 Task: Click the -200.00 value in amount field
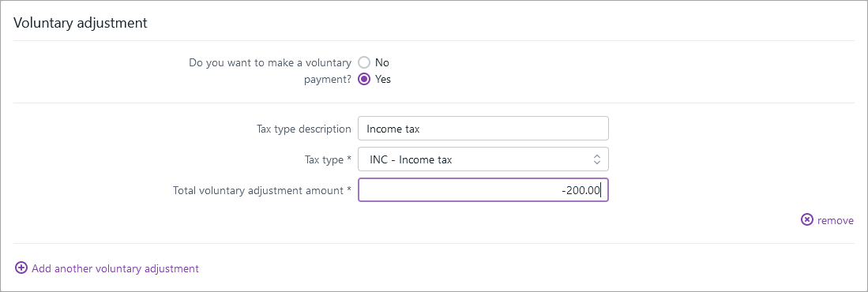point(581,191)
